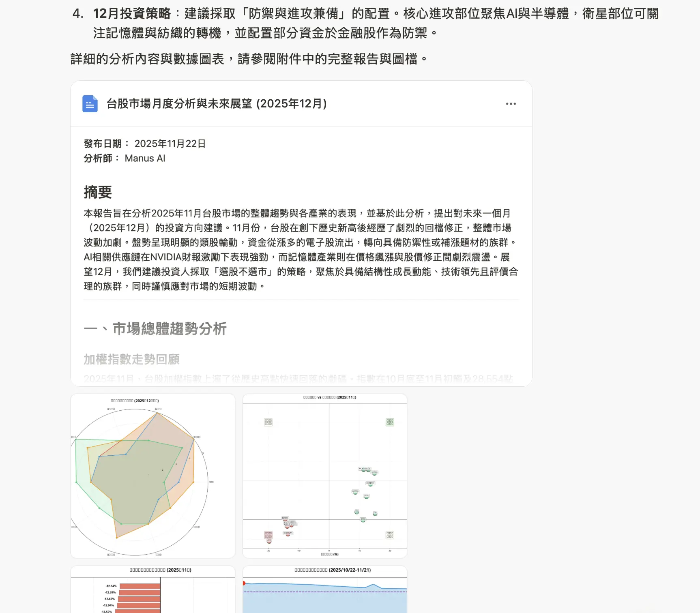
Task: Click the summary paragraph starting 本報告旨在分析
Action: [301, 250]
